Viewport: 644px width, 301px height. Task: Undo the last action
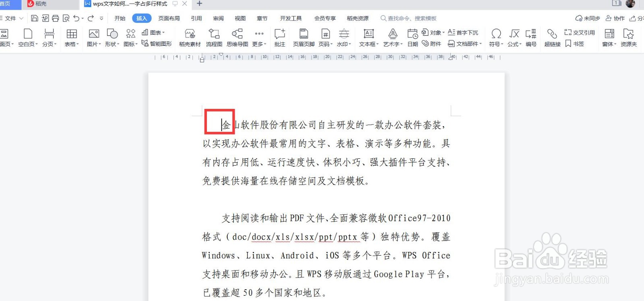coord(76,18)
